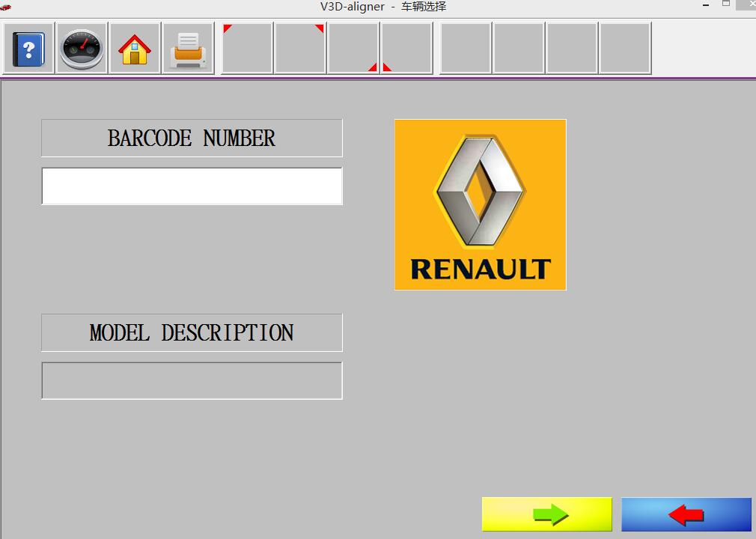Focus the barcode number input field

coord(192,186)
